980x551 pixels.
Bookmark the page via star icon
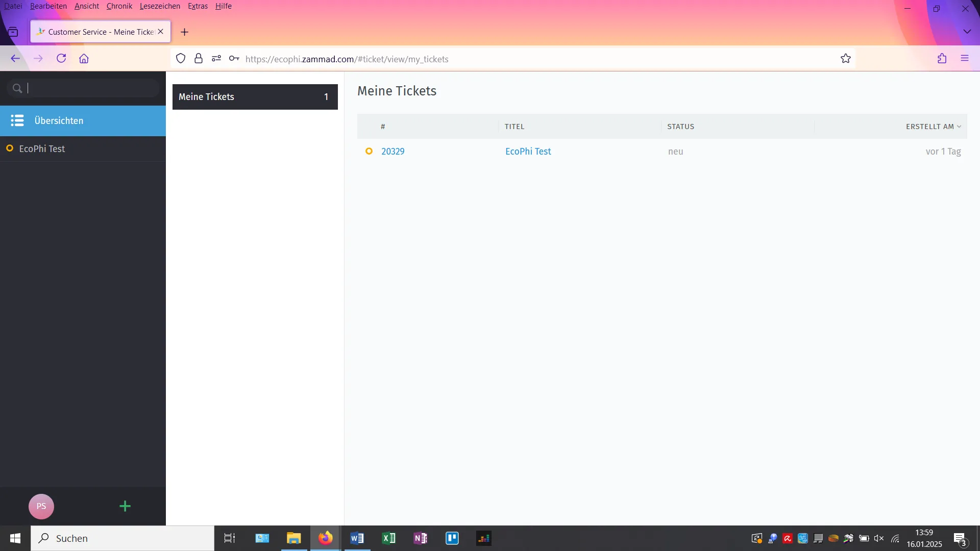(845, 58)
